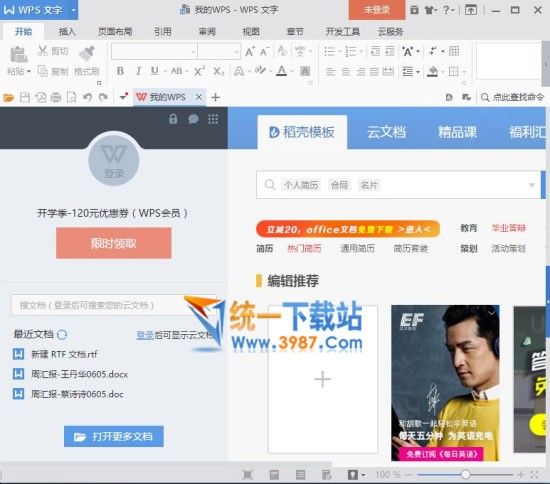Image resolution: width=550 pixels, height=484 pixels.
Task: Switch to the 插入 ribbon tab
Action: (x=67, y=32)
